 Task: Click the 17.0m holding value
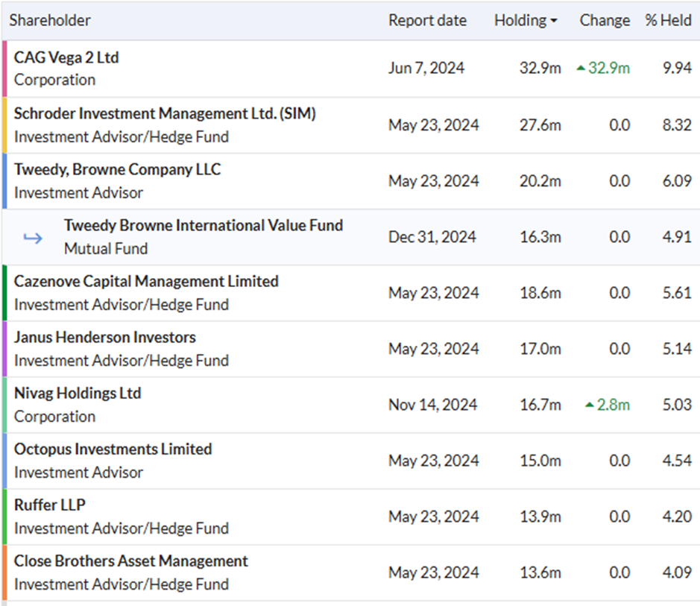tap(540, 349)
